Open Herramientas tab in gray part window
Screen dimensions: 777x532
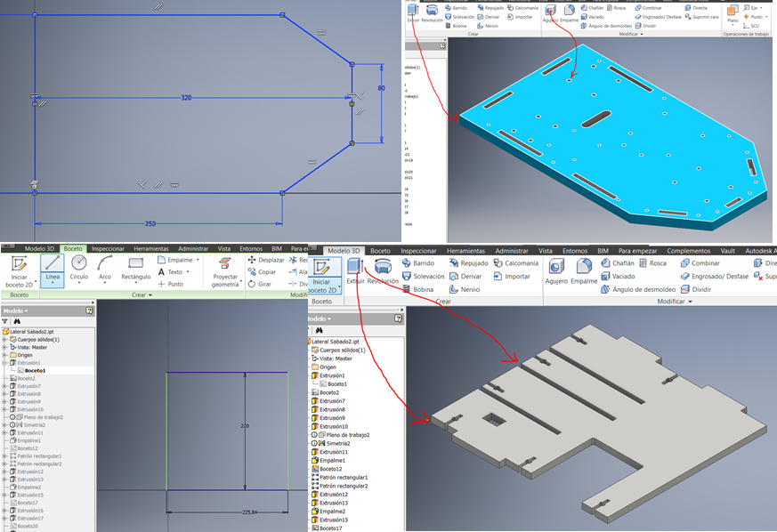tap(465, 251)
